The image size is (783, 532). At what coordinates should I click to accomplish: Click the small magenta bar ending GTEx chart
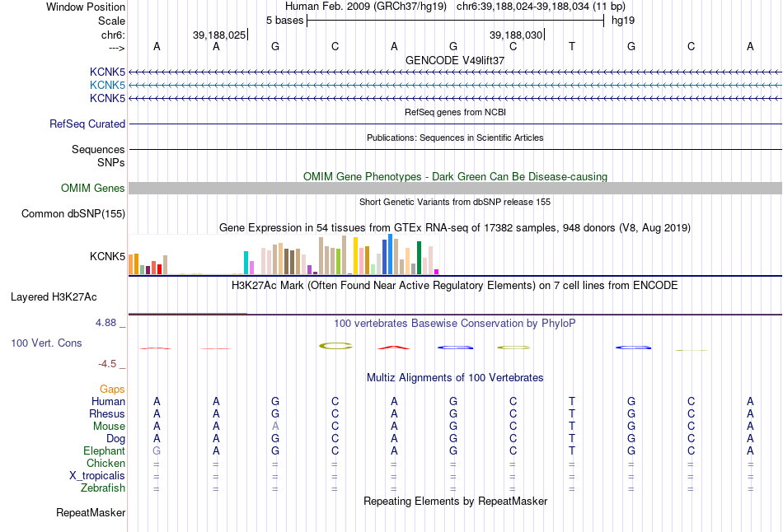tap(437, 272)
